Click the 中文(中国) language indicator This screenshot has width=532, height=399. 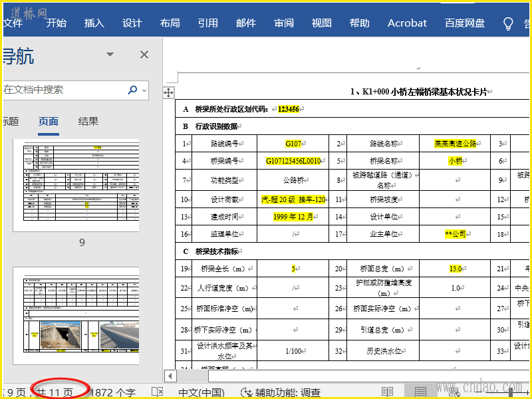(x=201, y=393)
